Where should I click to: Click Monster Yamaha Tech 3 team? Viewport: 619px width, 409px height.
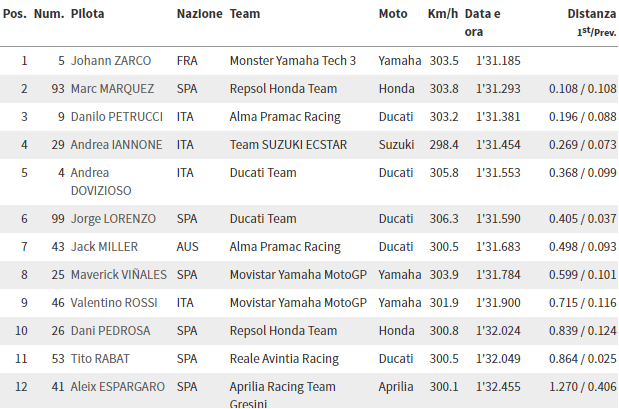(x=293, y=61)
